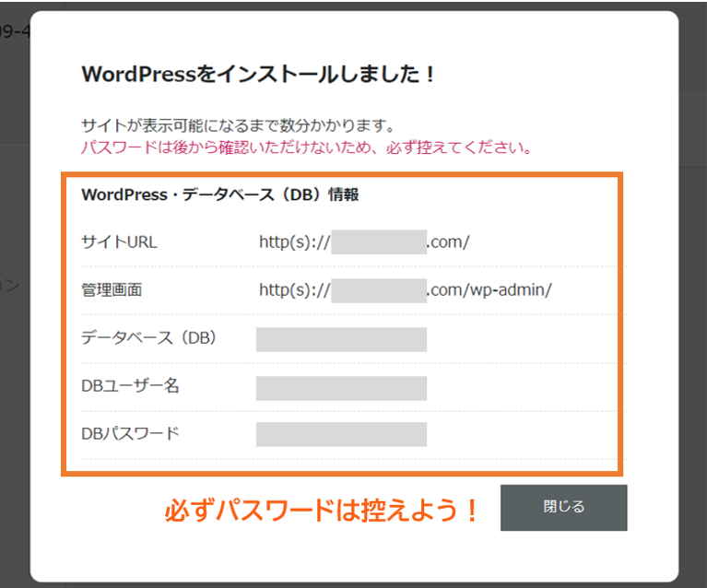
Task: Click the DBユーザー名 row label
Action: [x=130, y=386]
